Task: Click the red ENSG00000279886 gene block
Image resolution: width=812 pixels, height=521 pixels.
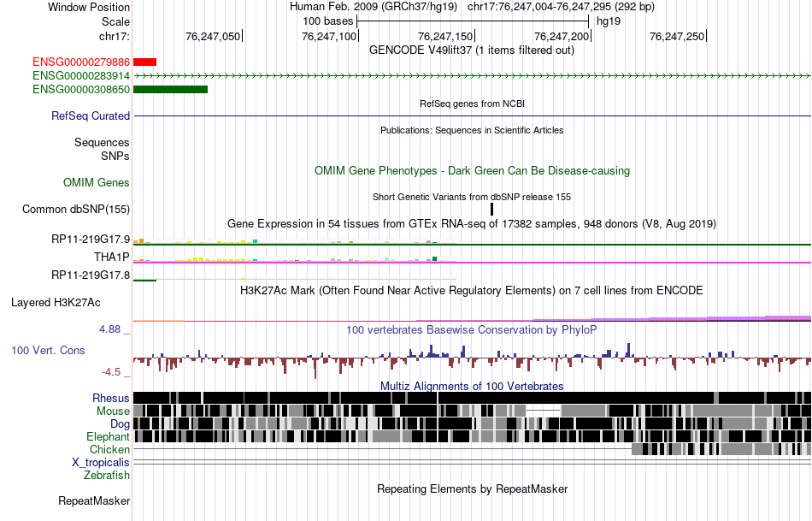Action: (145, 62)
